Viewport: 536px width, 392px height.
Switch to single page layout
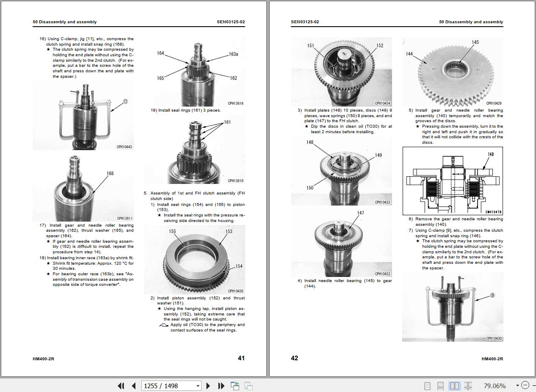427,386
